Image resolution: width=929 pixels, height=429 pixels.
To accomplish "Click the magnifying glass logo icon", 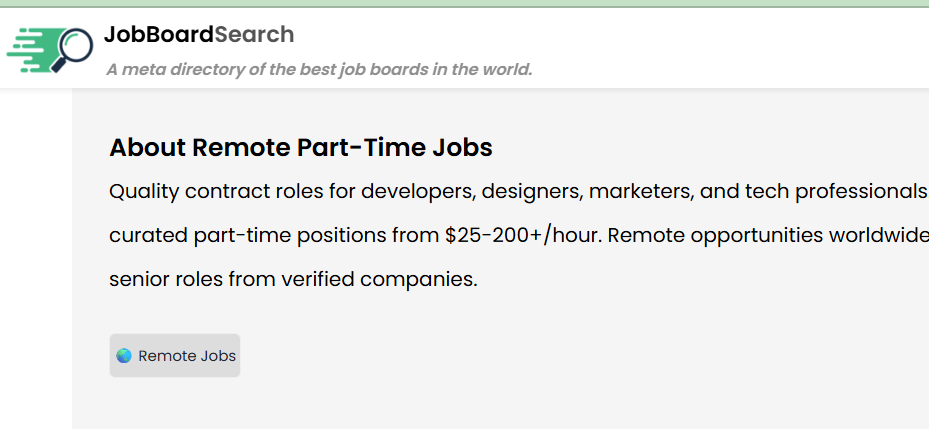I will pos(72,47).
